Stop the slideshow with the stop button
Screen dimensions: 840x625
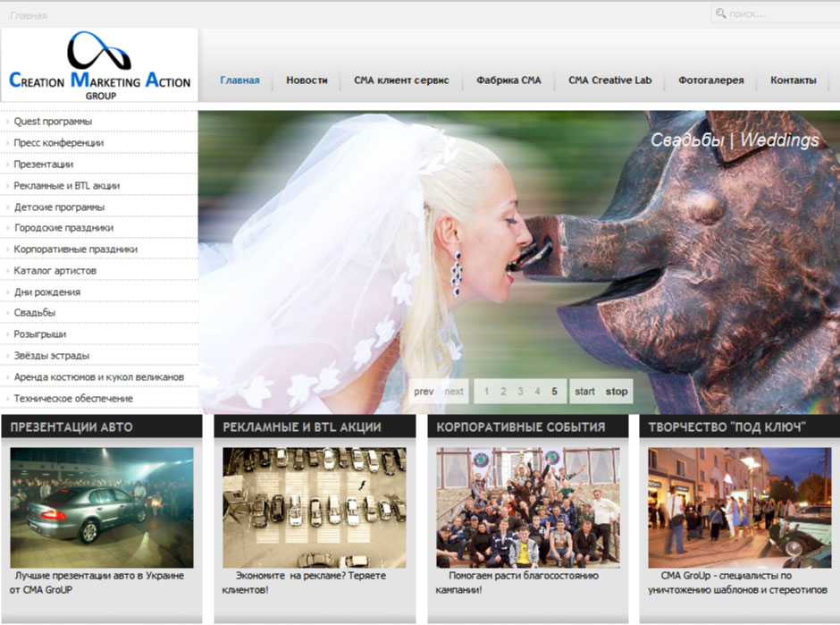(x=617, y=392)
